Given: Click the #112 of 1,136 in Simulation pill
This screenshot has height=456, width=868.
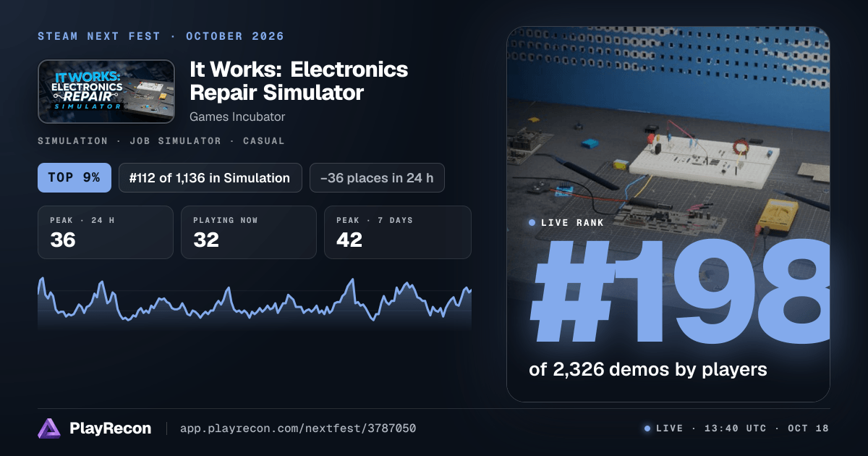Looking at the screenshot, I should pos(210,178).
